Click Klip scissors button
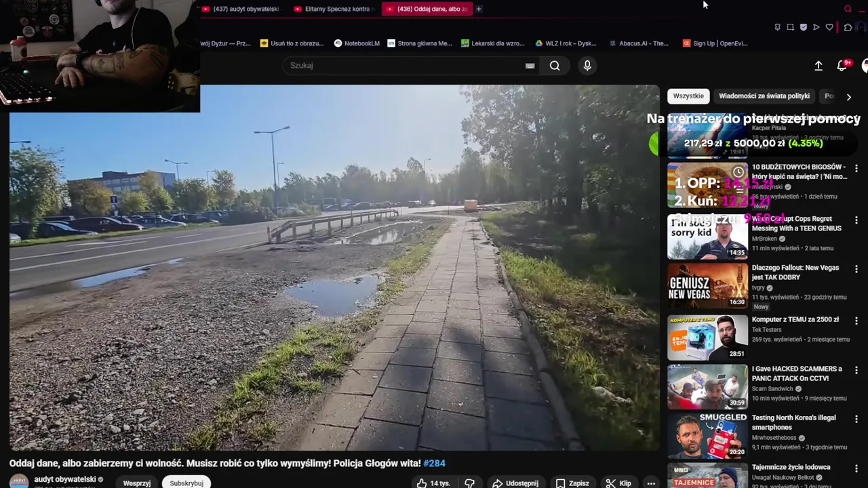Viewport: 868px width, 488px height. pyautogui.click(x=618, y=483)
